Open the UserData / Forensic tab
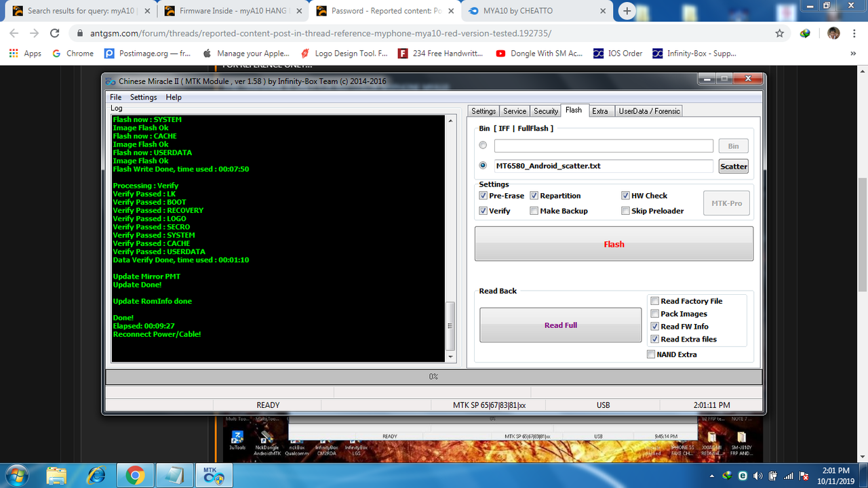The image size is (868, 488). pyautogui.click(x=649, y=111)
